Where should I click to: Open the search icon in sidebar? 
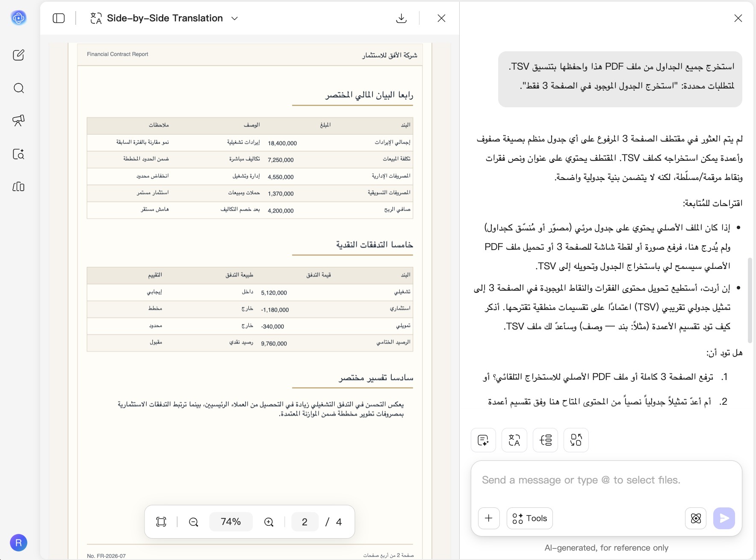coord(18,88)
